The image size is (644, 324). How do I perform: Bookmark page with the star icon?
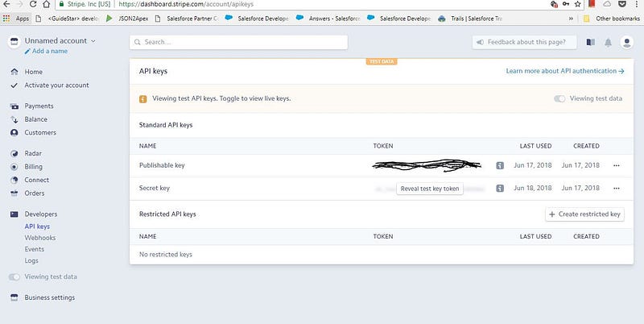(x=578, y=4)
